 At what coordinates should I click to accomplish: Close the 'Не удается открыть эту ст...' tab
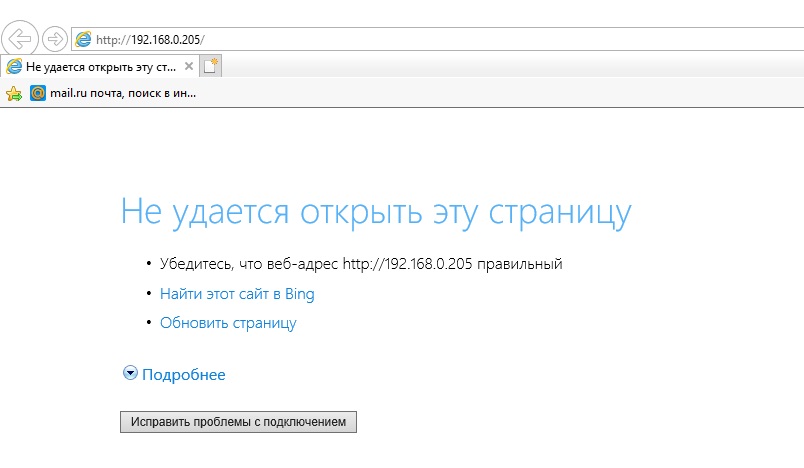point(189,66)
